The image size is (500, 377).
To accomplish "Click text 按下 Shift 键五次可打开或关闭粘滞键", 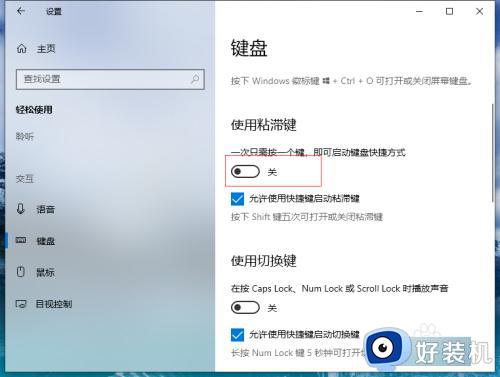I will (307, 217).
